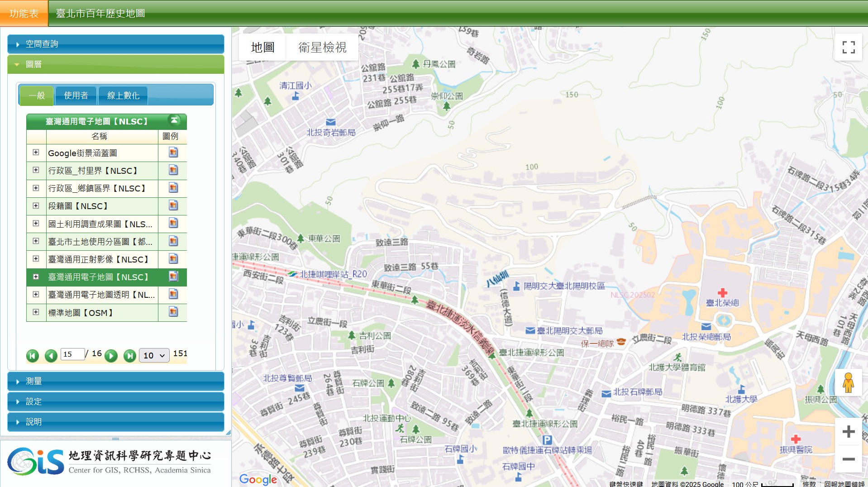Viewport: 868px width, 487px height.
Task: Go to first page of layer list
Action: click(x=33, y=356)
